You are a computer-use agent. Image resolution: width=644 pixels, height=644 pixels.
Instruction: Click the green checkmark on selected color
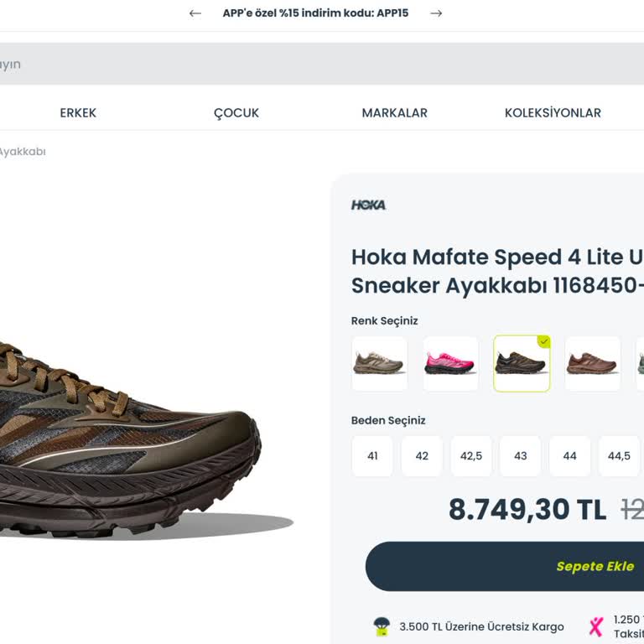click(x=544, y=341)
